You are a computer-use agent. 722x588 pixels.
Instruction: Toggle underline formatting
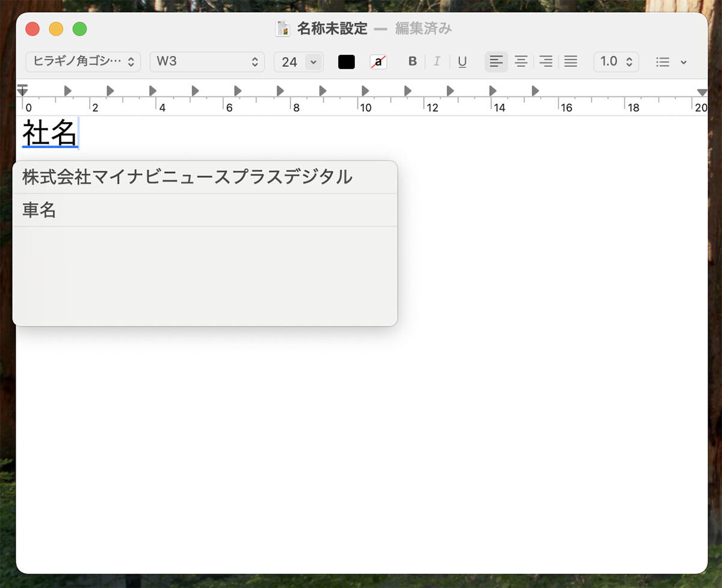coord(462,61)
